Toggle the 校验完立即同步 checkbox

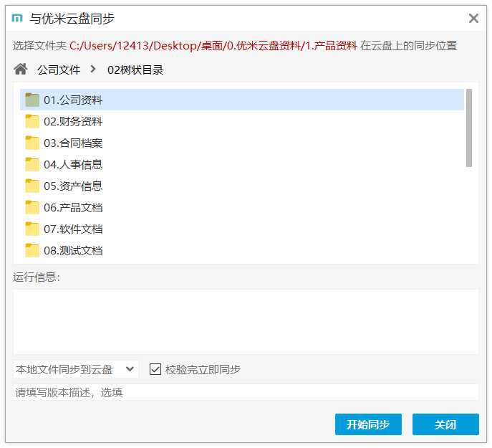155,369
